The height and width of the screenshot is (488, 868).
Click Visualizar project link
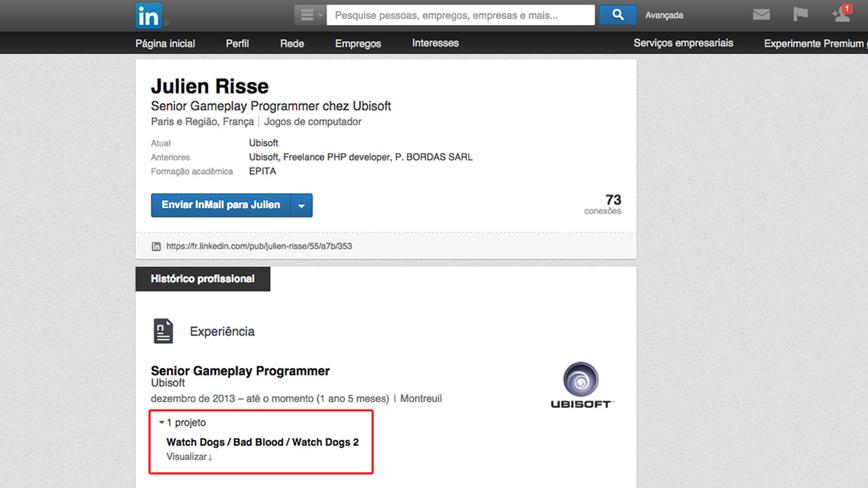pyautogui.click(x=190, y=457)
